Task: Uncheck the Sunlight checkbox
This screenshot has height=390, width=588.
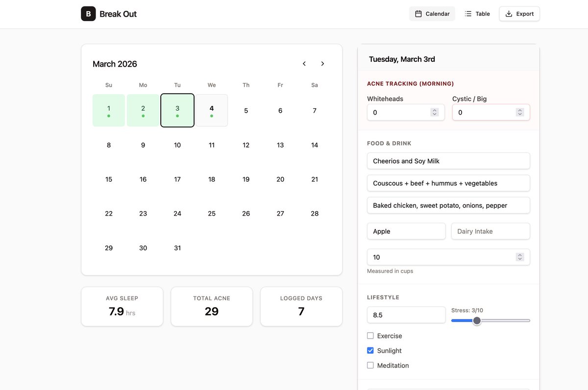Action: coord(370,350)
